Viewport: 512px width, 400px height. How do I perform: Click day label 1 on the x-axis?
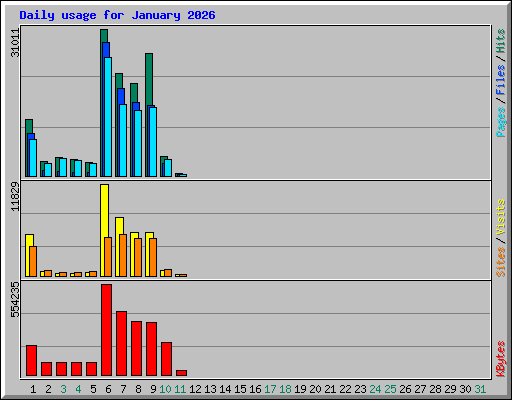pos(33,389)
